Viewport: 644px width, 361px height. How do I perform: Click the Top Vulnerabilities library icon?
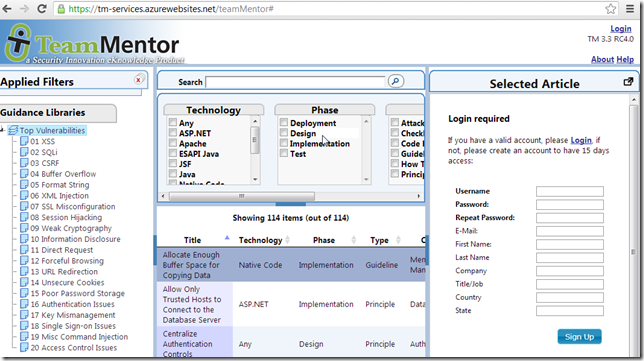click(x=14, y=131)
